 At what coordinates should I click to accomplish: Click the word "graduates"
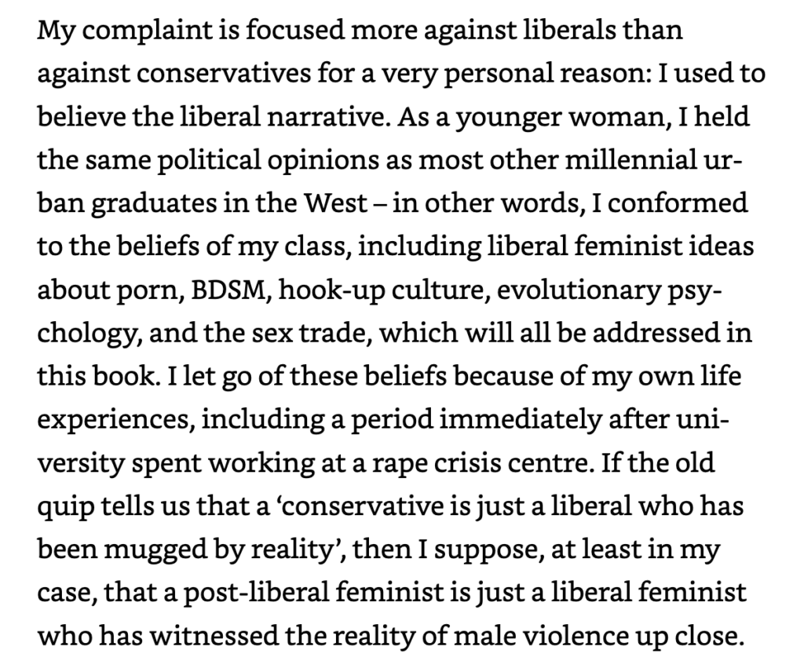coord(155,205)
